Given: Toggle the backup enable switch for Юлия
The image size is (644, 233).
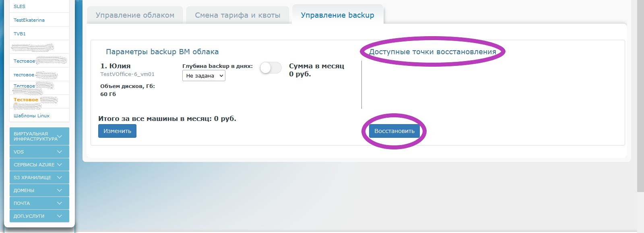Looking at the screenshot, I should 270,68.
